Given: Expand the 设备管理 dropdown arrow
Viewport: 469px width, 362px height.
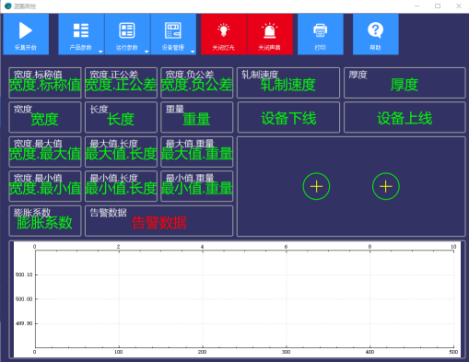Looking at the screenshot, I should [x=193, y=51].
